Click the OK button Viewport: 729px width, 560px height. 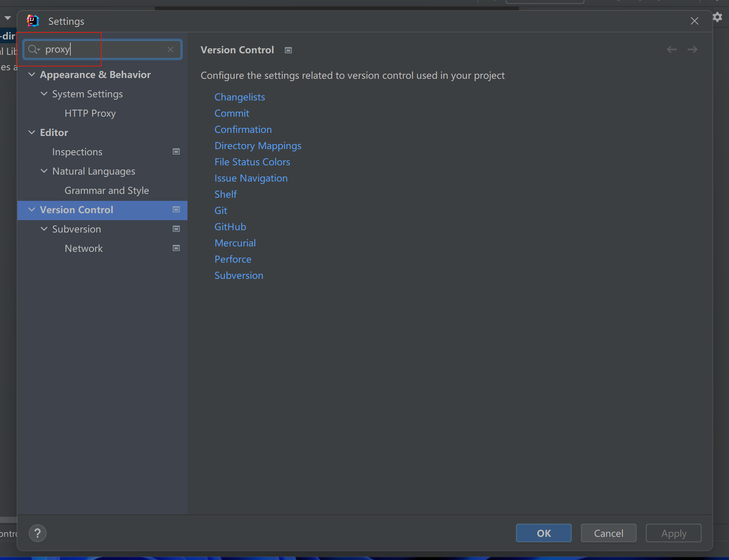[x=543, y=533]
